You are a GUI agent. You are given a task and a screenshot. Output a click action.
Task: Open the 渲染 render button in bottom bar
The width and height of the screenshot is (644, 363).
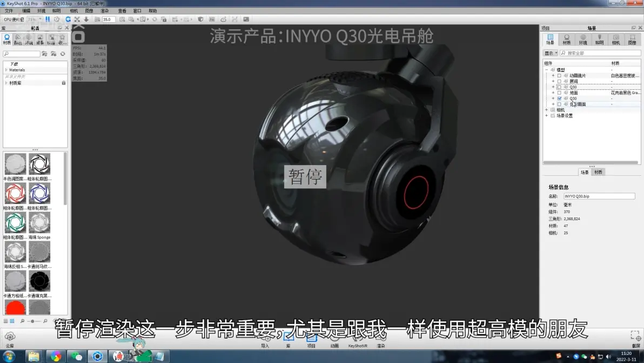coord(381,341)
